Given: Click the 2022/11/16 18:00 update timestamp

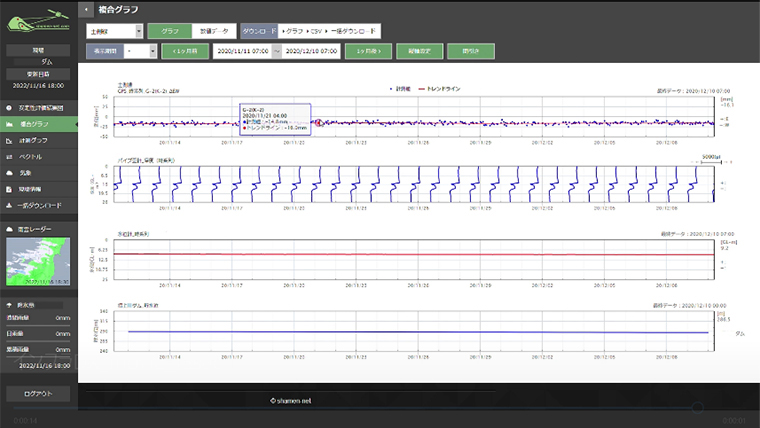Looking at the screenshot, I should click(x=38, y=86).
